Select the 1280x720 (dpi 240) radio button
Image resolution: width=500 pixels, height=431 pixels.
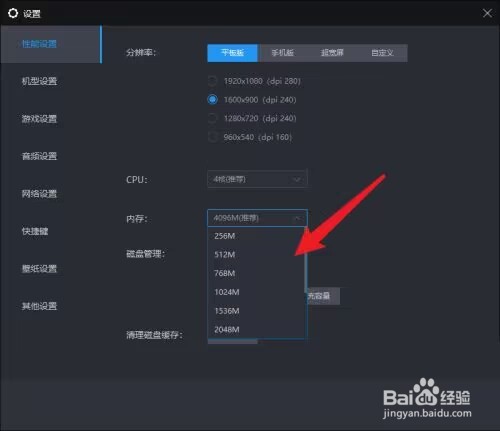click(212, 118)
